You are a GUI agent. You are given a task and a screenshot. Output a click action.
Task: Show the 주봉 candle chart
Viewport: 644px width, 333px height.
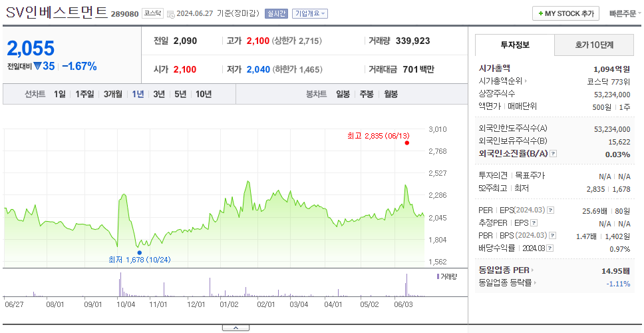pos(367,94)
